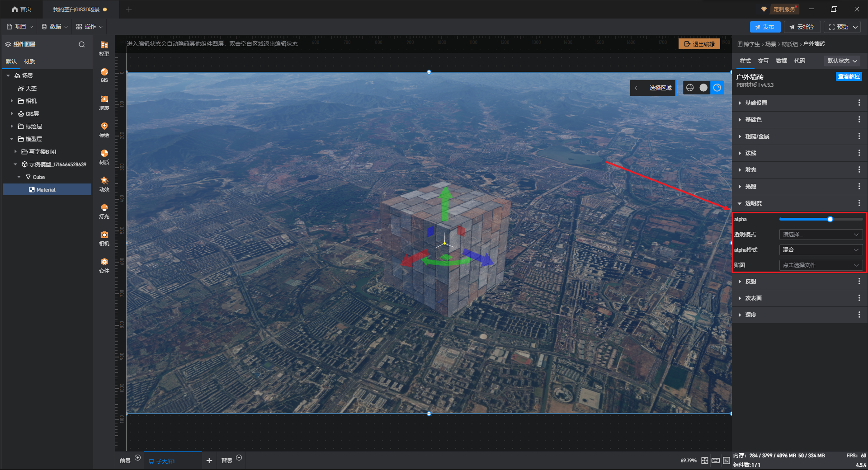Open the keyboard shortcuts icon

716,461
